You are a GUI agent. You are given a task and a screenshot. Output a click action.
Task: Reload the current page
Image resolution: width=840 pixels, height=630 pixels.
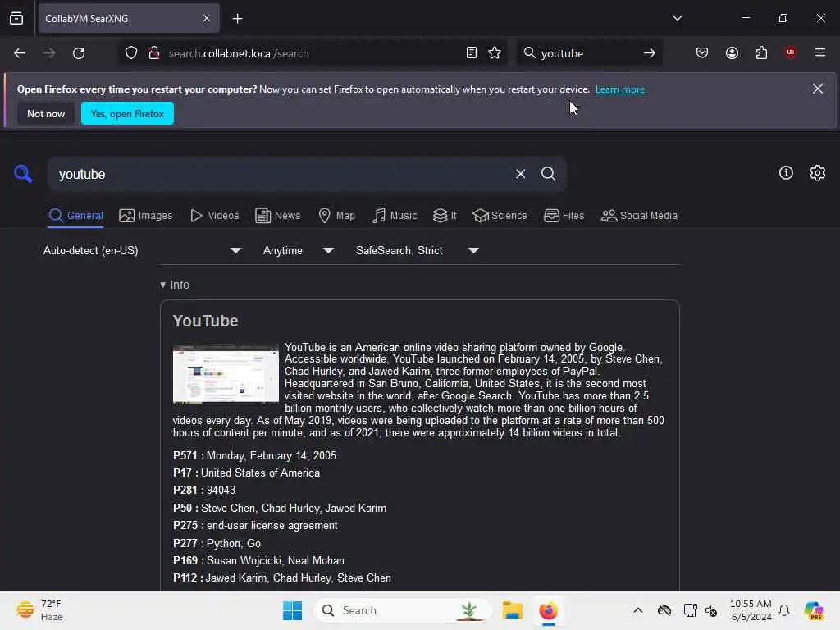tap(79, 53)
